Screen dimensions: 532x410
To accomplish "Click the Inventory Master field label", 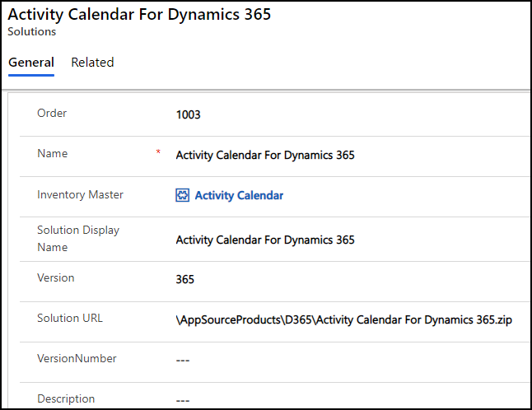I will [x=80, y=194].
